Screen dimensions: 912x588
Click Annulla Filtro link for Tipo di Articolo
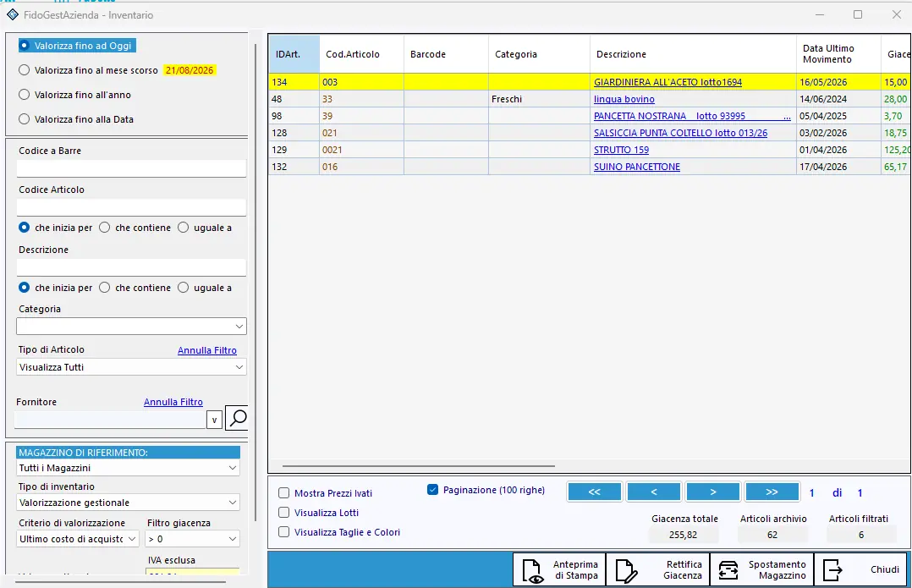207,350
